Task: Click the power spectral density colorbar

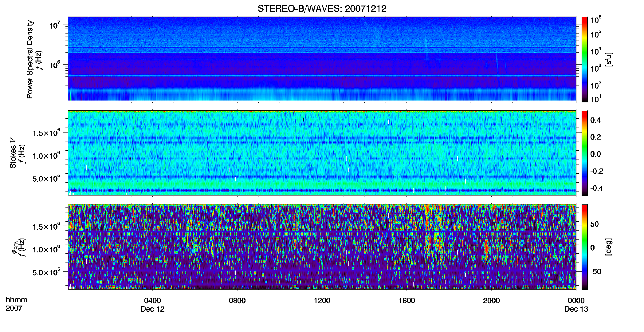Action: pyautogui.click(x=585, y=59)
